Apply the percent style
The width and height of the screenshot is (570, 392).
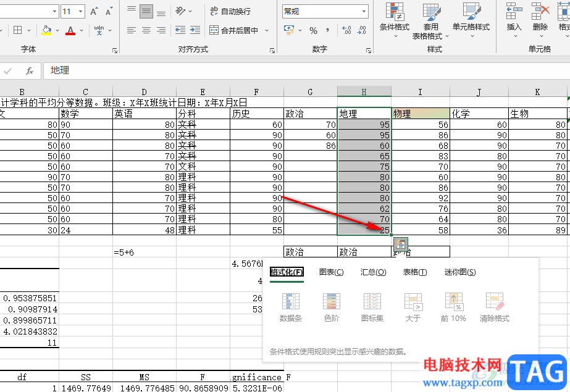click(x=313, y=30)
